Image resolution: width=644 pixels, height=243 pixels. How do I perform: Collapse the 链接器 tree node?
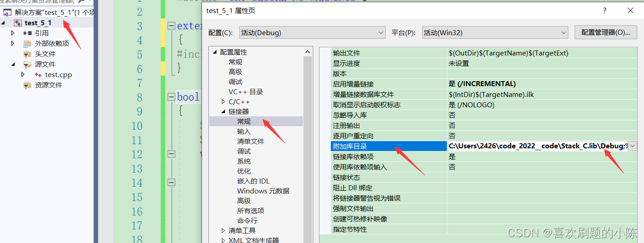pyautogui.click(x=223, y=112)
